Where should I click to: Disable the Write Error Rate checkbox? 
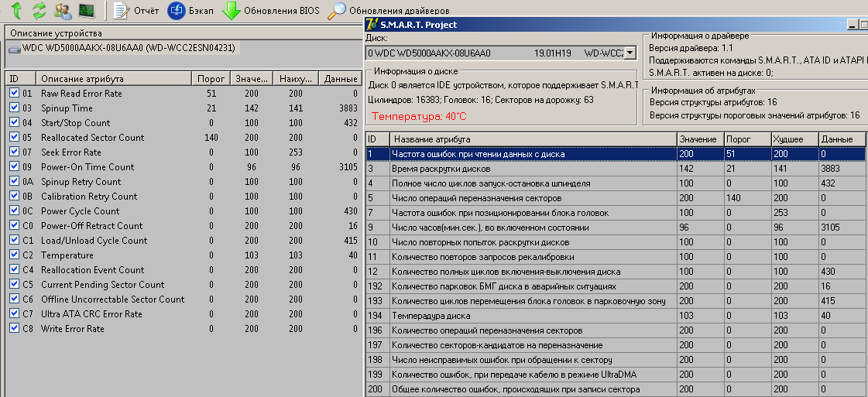[x=14, y=328]
